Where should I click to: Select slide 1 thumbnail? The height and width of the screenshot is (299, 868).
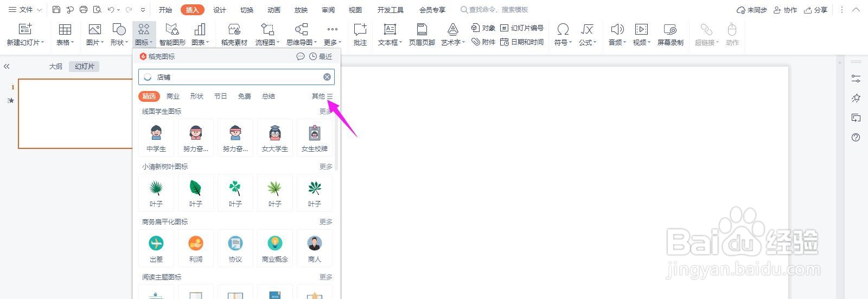75,113
